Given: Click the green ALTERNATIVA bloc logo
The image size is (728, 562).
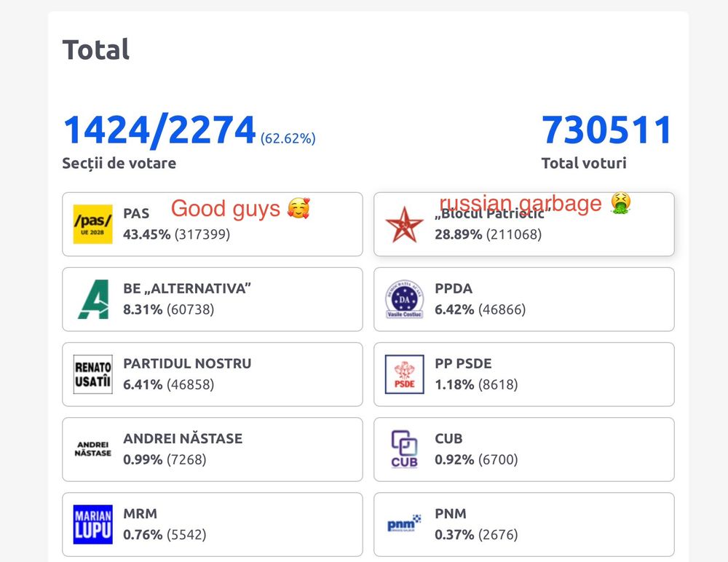Looking at the screenshot, I should pyautogui.click(x=92, y=299).
